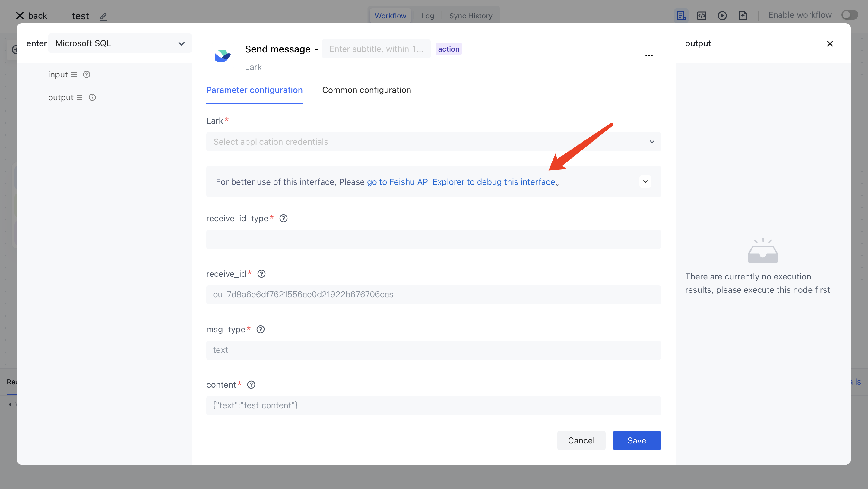Click the pencil icon to rename test
Viewport: 868px width, 489px height.
[x=103, y=16]
